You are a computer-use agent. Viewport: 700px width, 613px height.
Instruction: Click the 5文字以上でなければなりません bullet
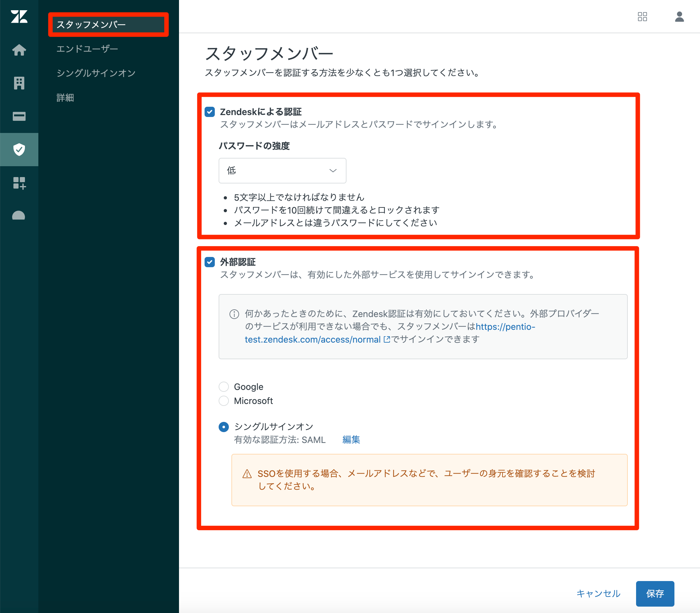[299, 198]
